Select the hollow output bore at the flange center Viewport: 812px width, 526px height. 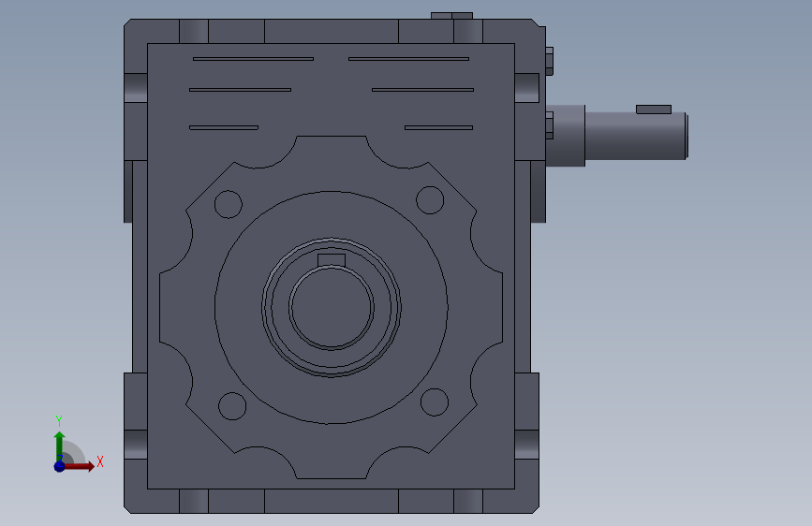coord(332,308)
